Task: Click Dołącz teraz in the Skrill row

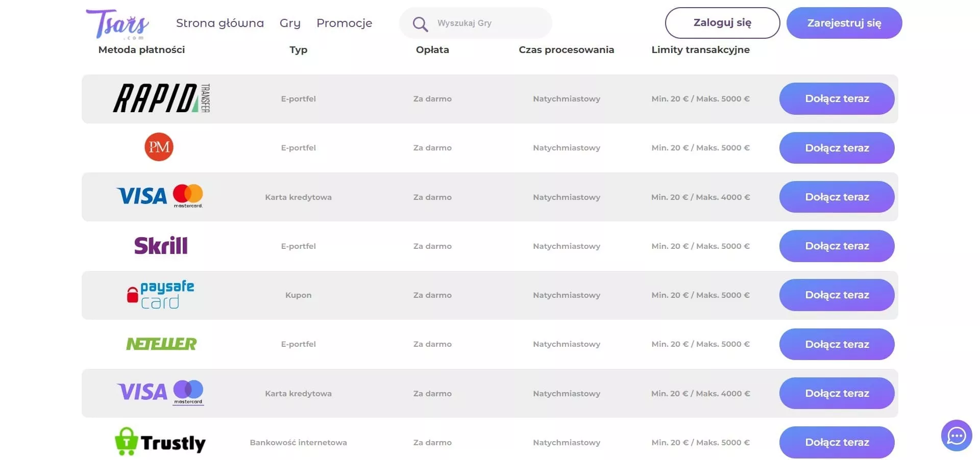Action: [837, 246]
